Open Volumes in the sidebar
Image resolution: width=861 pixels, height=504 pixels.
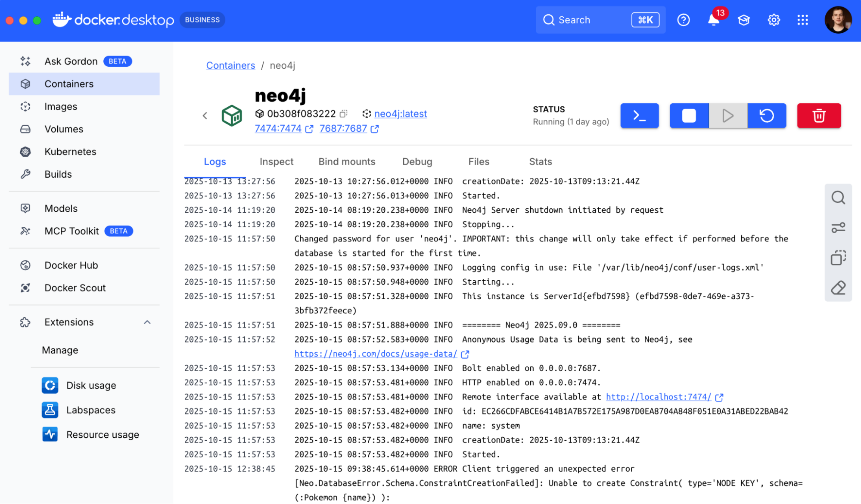pos(64,129)
